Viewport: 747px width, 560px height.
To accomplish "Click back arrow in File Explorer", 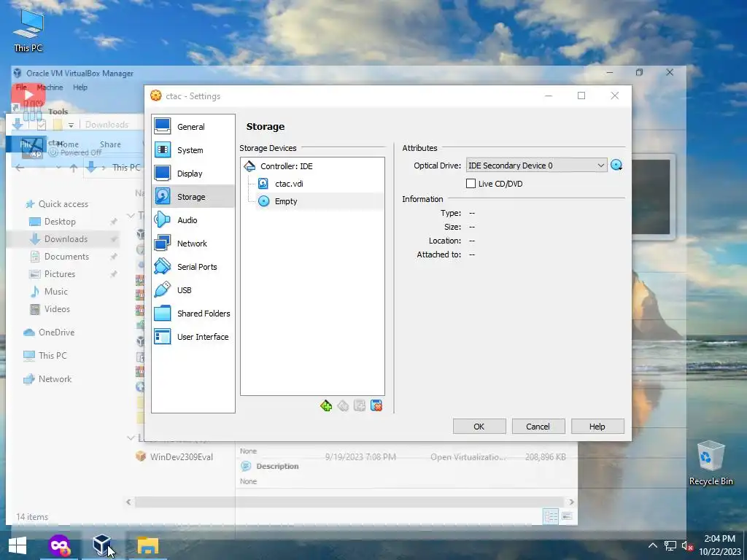I will point(20,168).
